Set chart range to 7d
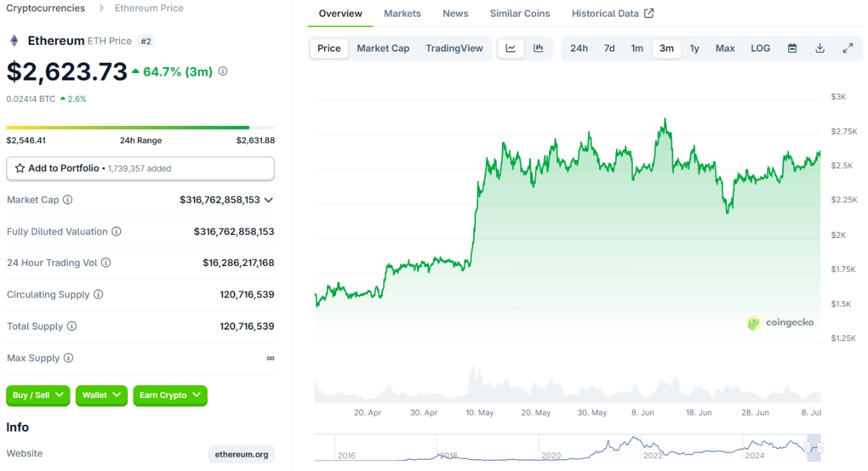Screen dimensions: 868x471 609,48
